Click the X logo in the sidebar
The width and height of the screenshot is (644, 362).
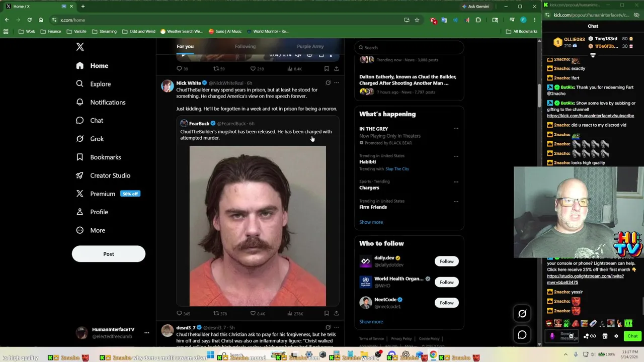(x=80, y=47)
